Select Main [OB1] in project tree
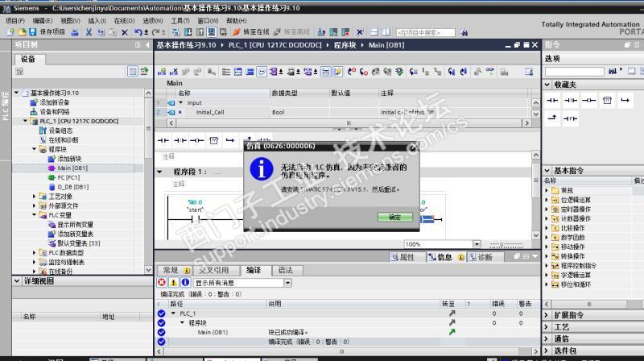The width and height of the screenshot is (644, 361). (x=72, y=168)
